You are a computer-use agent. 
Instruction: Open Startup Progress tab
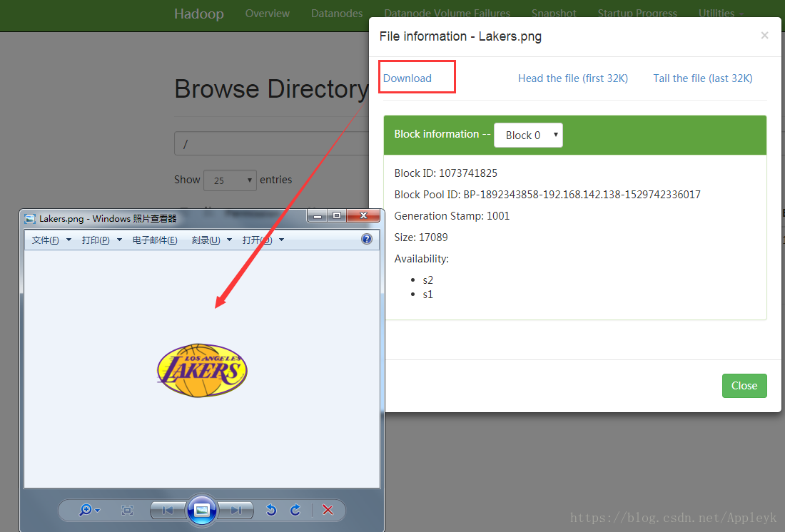click(x=637, y=14)
